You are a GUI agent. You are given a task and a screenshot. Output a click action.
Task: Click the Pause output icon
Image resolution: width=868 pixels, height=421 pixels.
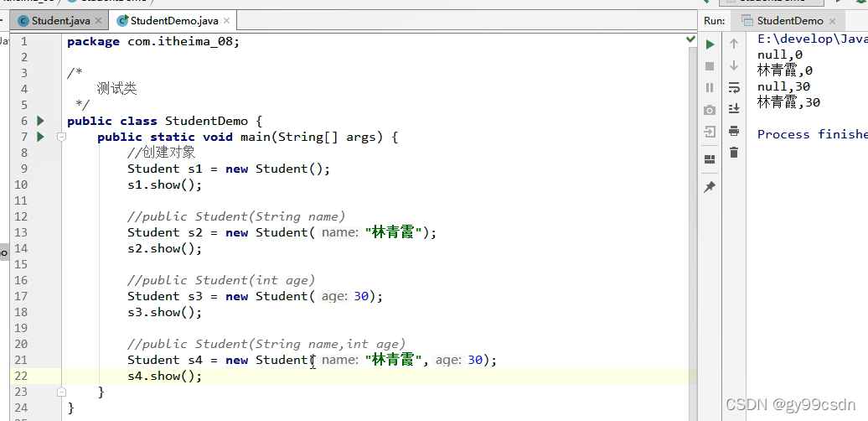click(x=710, y=87)
